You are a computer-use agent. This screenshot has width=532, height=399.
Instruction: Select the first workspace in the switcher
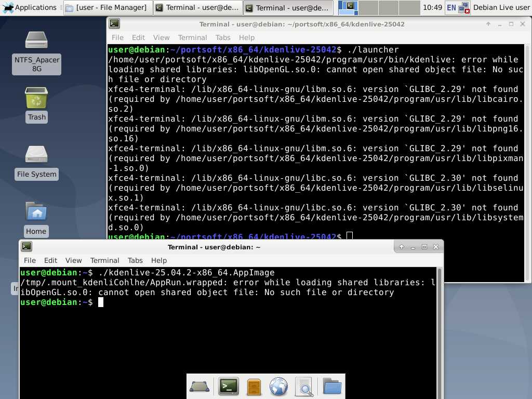348,7
